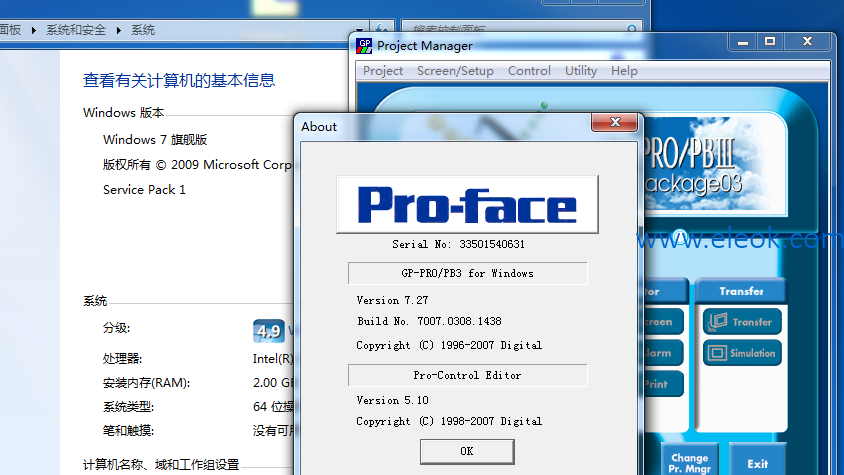Click the Transfer button with screen icon
Viewport: 844px width, 475px height.
742,322
